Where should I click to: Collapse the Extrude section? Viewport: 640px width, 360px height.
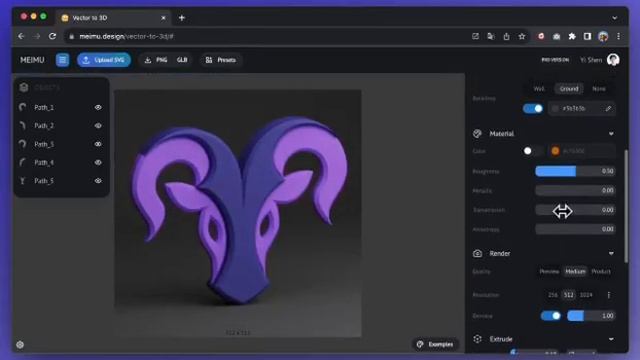pos(611,339)
